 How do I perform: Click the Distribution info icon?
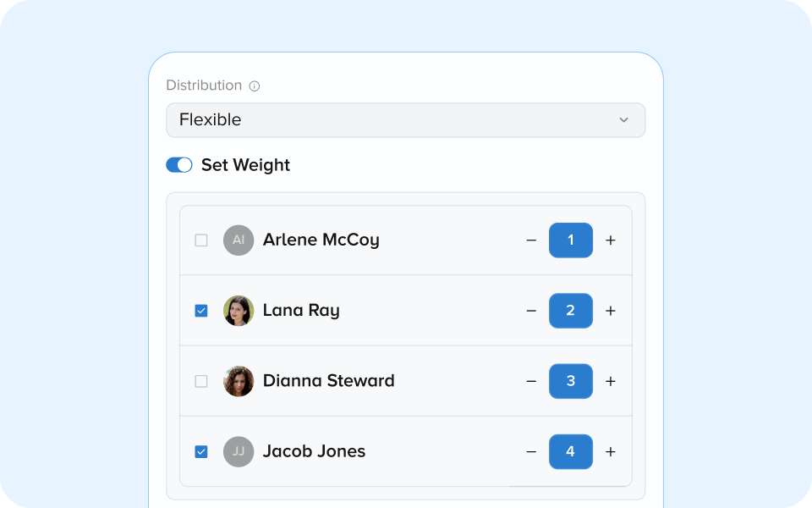click(255, 86)
